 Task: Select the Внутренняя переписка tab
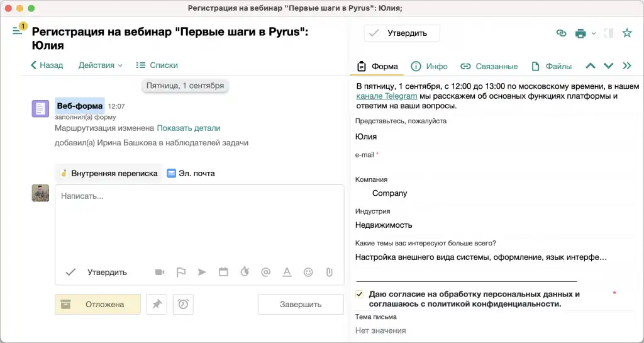[x=108, y=173]
